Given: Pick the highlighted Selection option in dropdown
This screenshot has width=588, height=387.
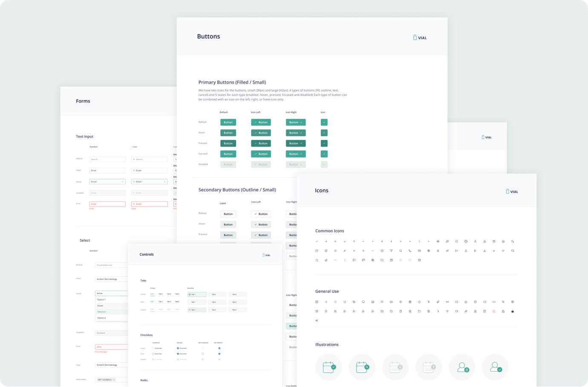Looking at the screenshot, I should tap(111, 312).
